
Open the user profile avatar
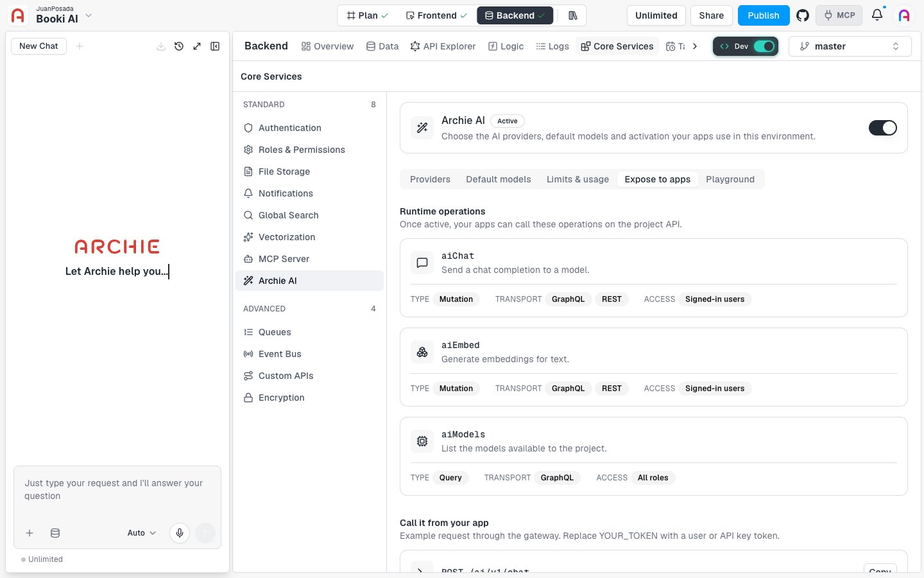point(904,15)
